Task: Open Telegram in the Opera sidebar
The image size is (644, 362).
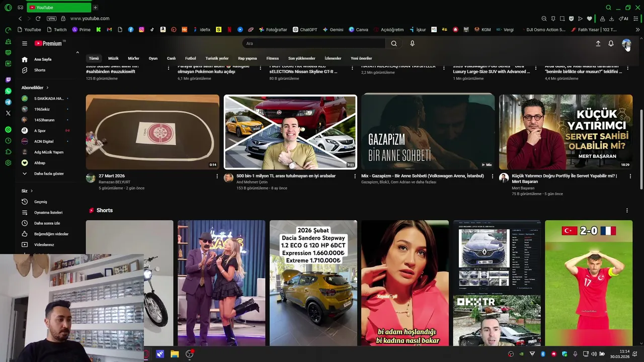Action: (x=8, y=102)
